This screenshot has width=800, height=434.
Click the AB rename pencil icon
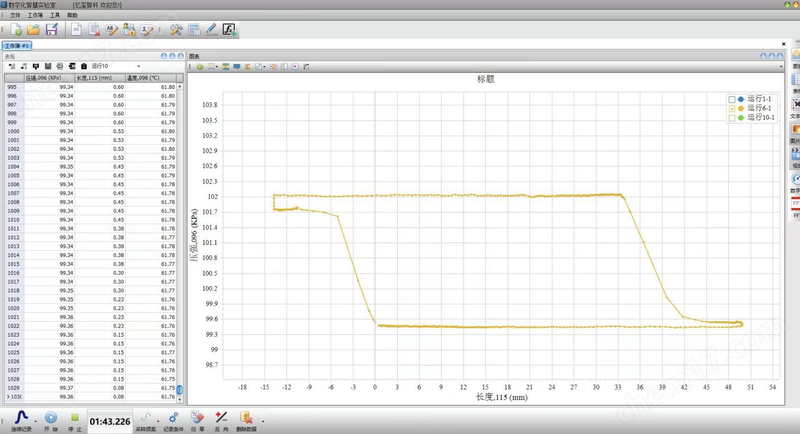(x=111, y=30)
